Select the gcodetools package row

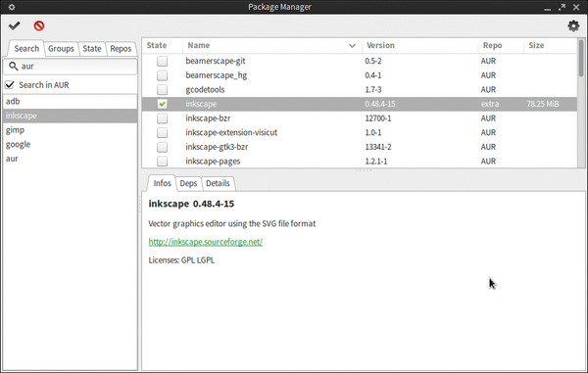360,89
